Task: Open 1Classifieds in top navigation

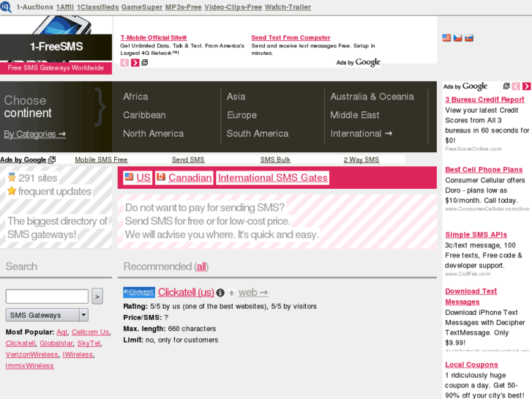Action: (x=98, y=7)
